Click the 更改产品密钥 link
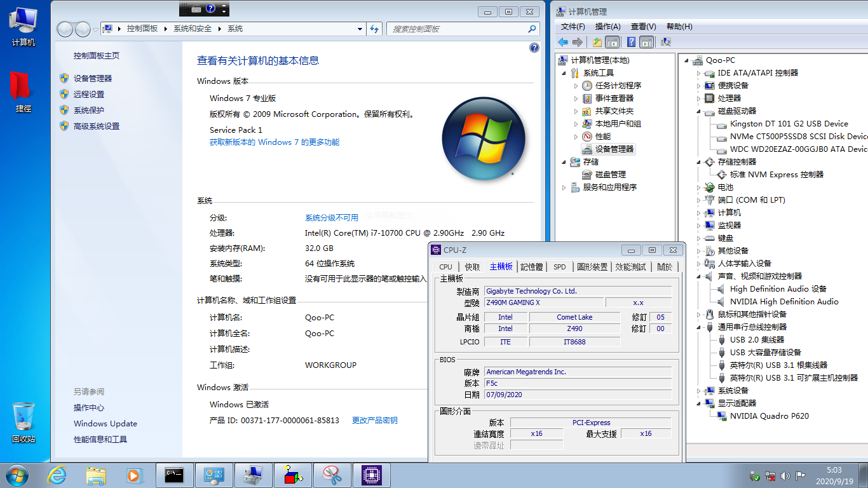Image resolution: width=868 pixels, height=488 pixels. [x=376, y=419]
